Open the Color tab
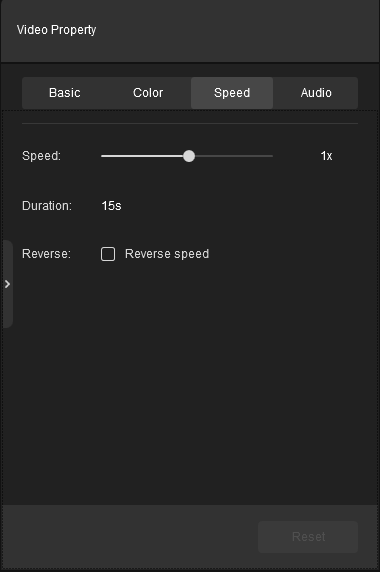 point(148,93)
